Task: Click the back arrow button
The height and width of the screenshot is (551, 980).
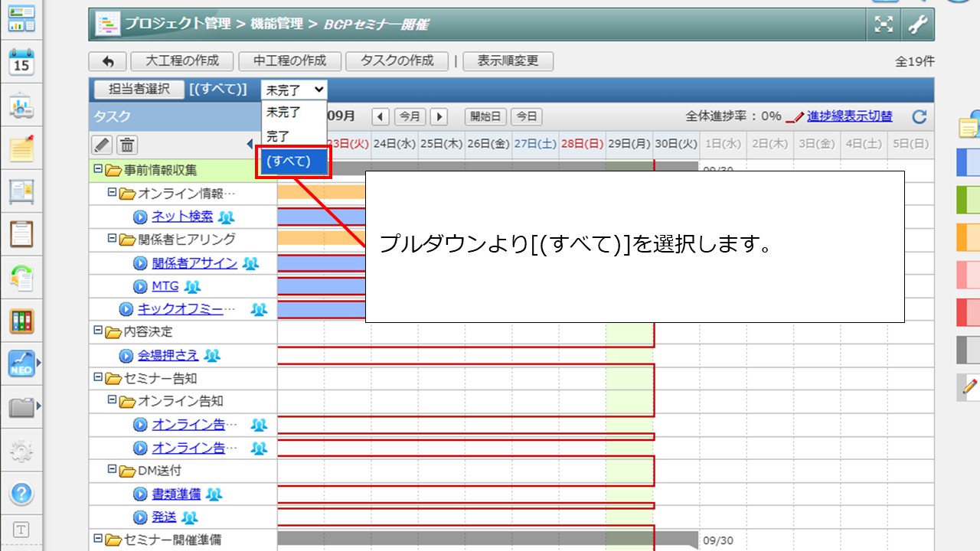Action: (x=108, y=61)
